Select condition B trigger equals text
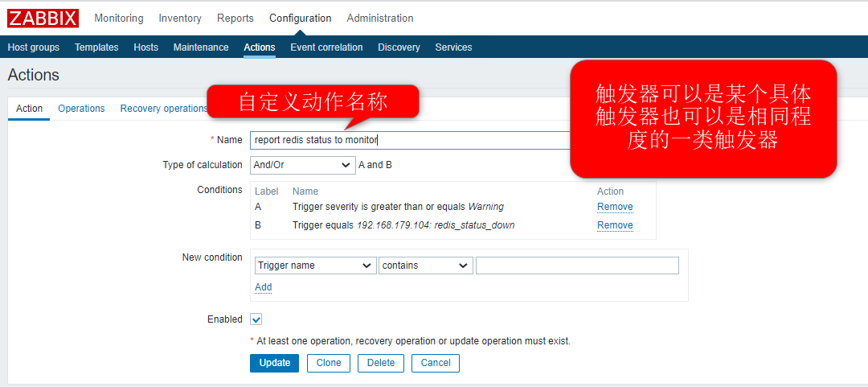Image resolution: width=868 pixels, height=387 pixels. click(403, 225)
